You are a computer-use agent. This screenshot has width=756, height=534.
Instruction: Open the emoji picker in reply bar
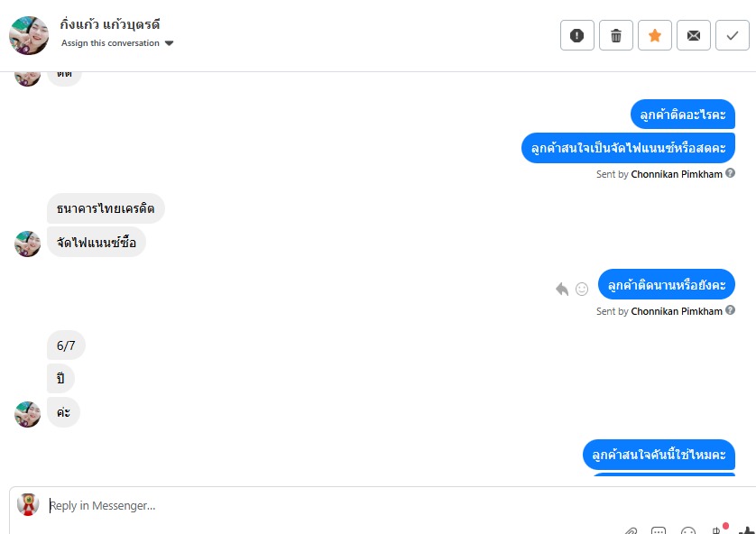click(688, 531)
